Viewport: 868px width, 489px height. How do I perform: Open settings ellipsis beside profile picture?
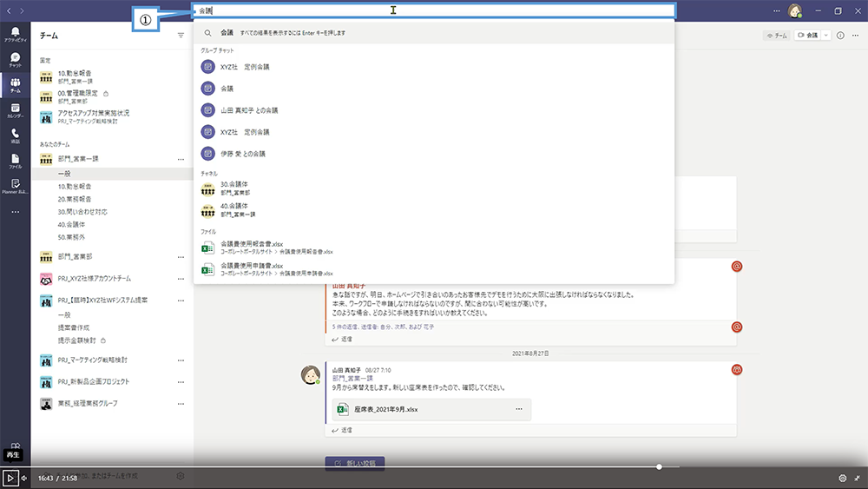pyautogui.click(x=777, y=10)
